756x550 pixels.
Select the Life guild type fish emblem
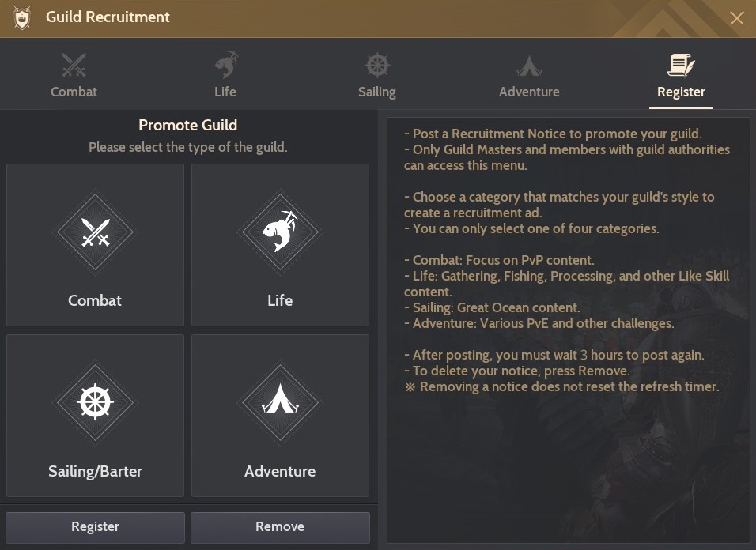tap(280, 232)
